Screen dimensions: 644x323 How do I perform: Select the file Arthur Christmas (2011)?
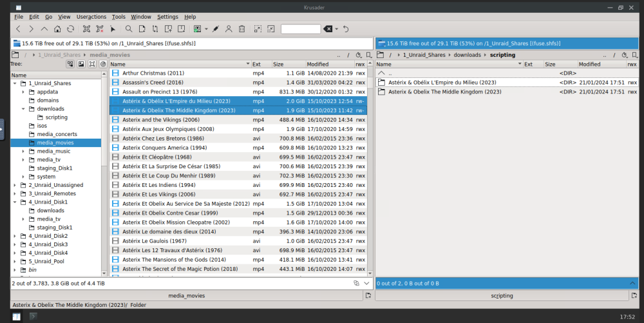click(238, 73)
